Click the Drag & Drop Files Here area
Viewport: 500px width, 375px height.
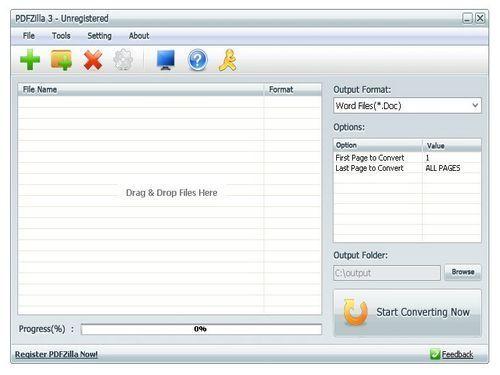(x=171, y=193)
